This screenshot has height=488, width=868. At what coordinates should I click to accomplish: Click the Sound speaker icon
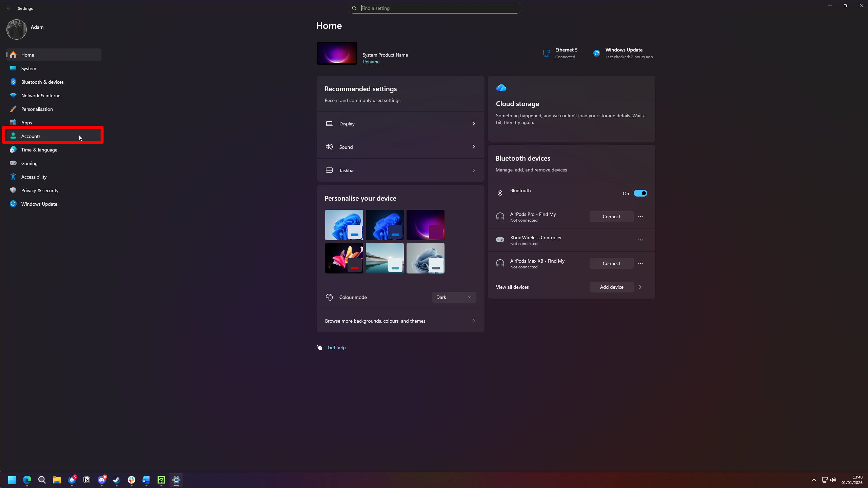click(329, 147)
